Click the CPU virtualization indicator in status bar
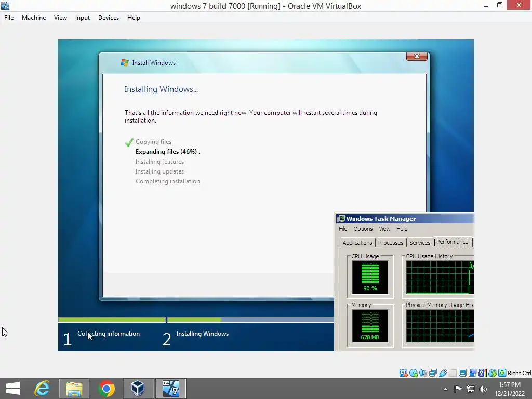532x399 pixels. tap(483, 373)
